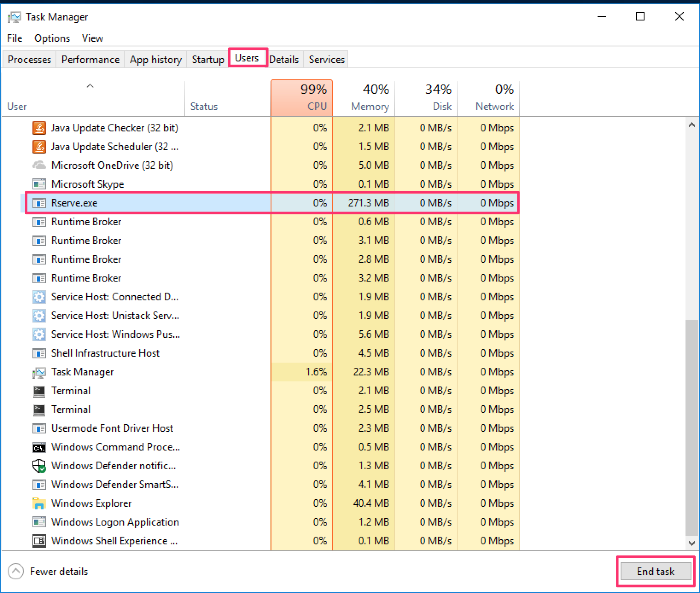This screenshot has width=700, height=593.
Task: Click the Task Manager row icon
Action: tap(39, 372)
